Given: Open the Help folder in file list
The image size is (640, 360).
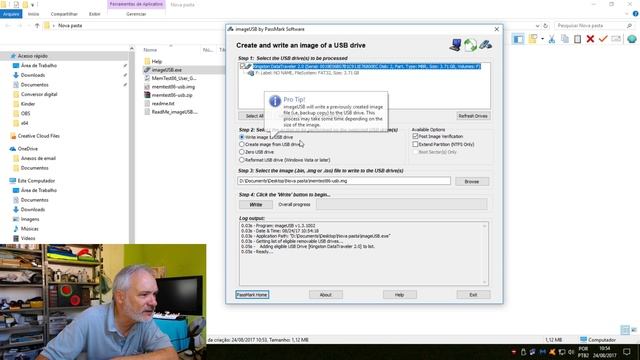Looking at the screenshot, I should click(x=157, y=61).
